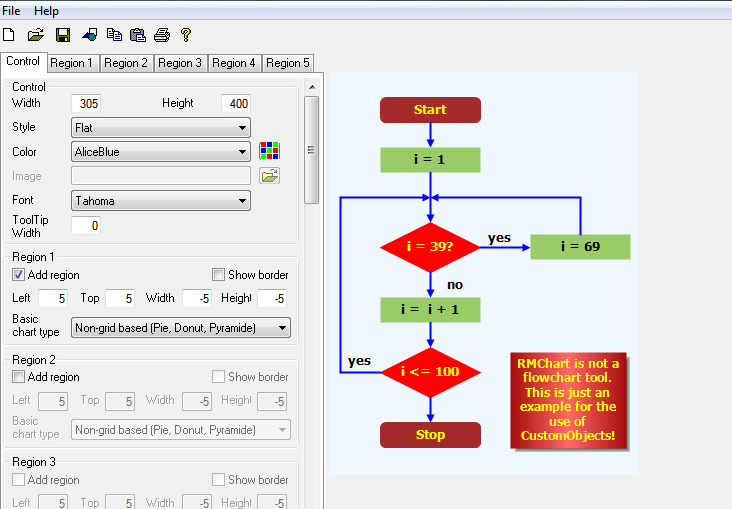Click the Stop box in flowchart
Viewport: 732px width, 509px height.
coord(430,435)
